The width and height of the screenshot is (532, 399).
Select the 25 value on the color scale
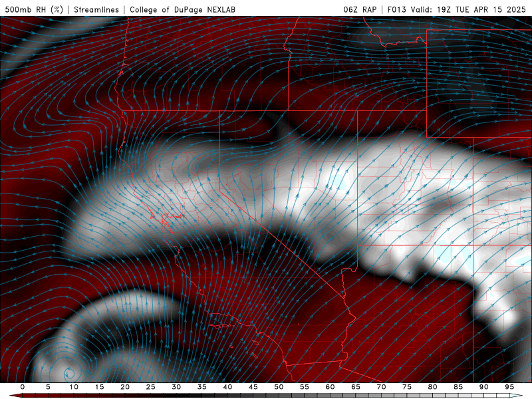pos(151,387)
